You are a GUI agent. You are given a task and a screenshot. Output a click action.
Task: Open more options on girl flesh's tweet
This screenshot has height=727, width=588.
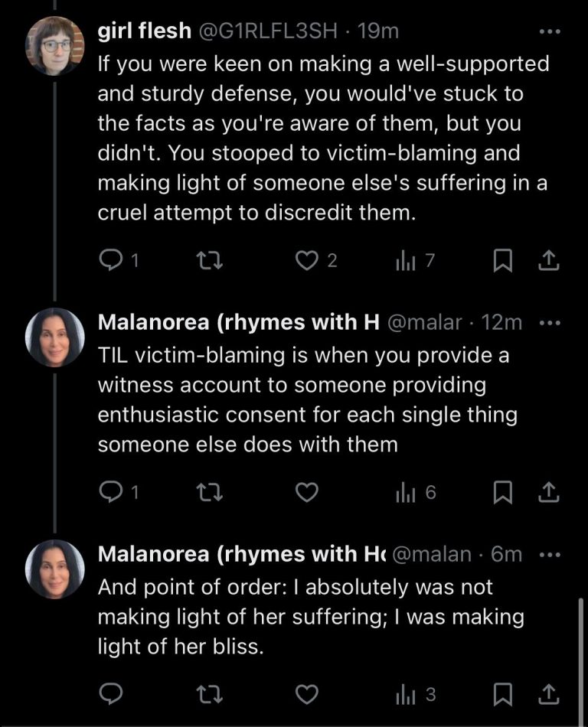(550, 31)
